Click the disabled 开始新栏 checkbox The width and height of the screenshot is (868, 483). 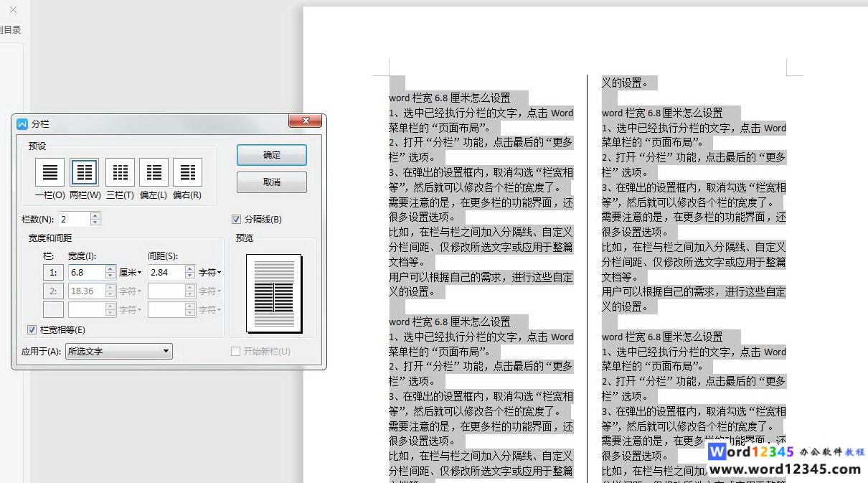click(x=235, y=352)
